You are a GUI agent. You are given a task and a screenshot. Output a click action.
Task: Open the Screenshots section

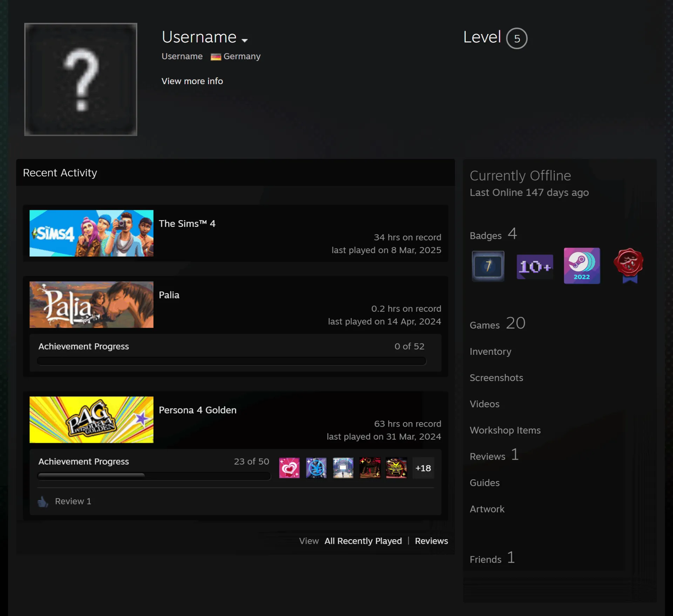(496, 378)
